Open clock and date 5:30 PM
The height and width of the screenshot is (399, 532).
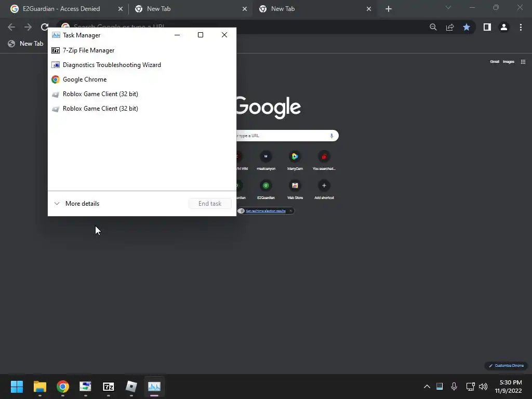[508, 387]
